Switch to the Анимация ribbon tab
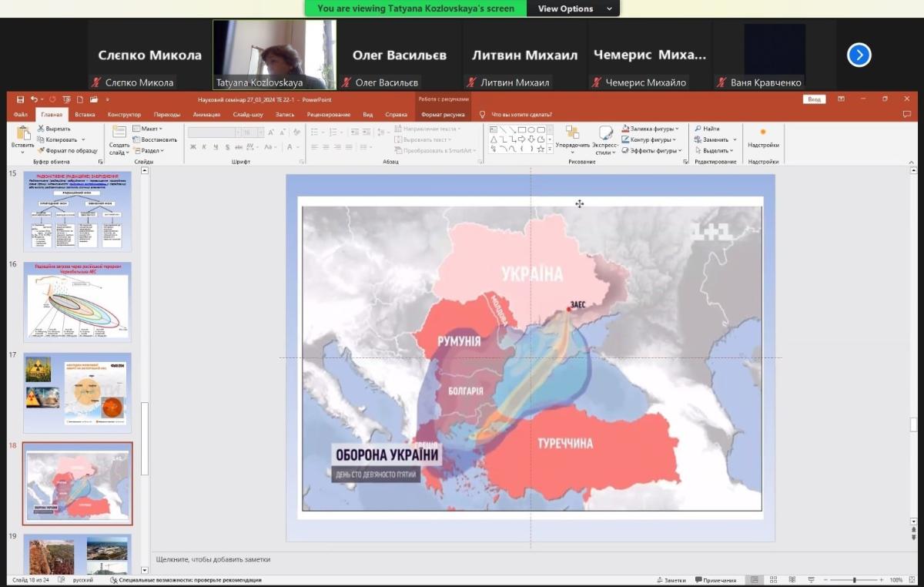Viewport: 924px width, 587px height. [x=206, y=115]
